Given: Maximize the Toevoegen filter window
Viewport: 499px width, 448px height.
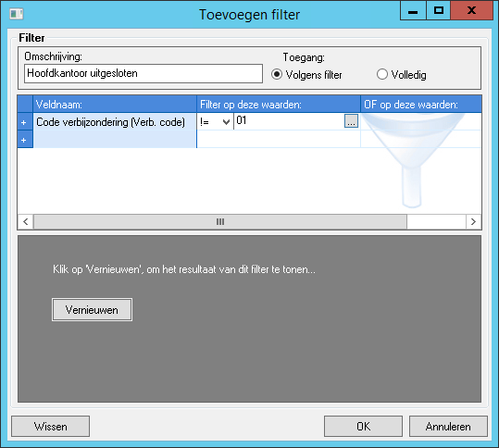Looking at the screenshot, I should [439, 10].
